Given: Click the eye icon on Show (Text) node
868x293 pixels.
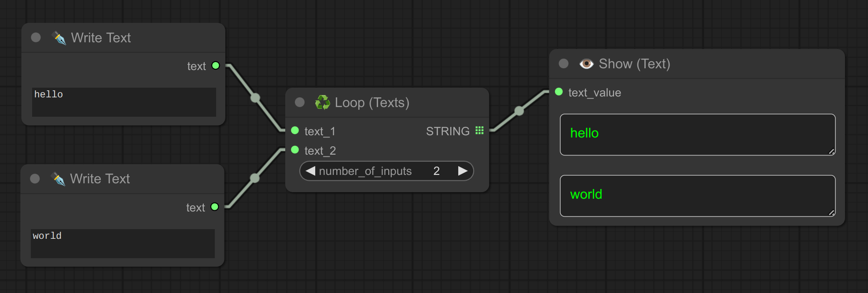Looking at the screenshot, I should click(586, 64).
